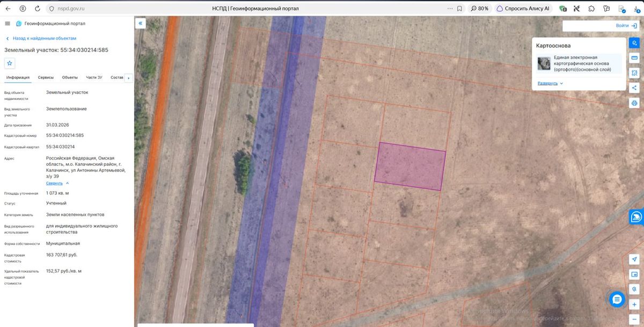Open the 80% page zoom control
Screen dimensions: 644x327
(x=479, y=9)
